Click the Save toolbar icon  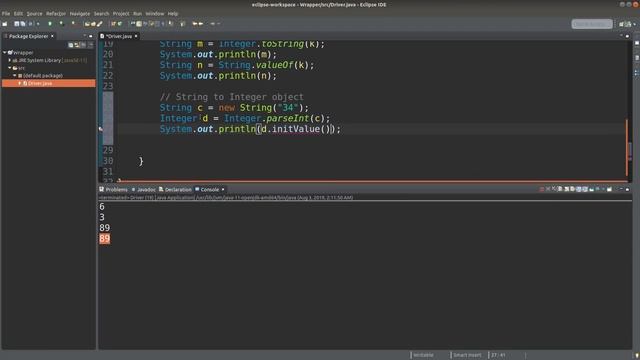point(17,24)
